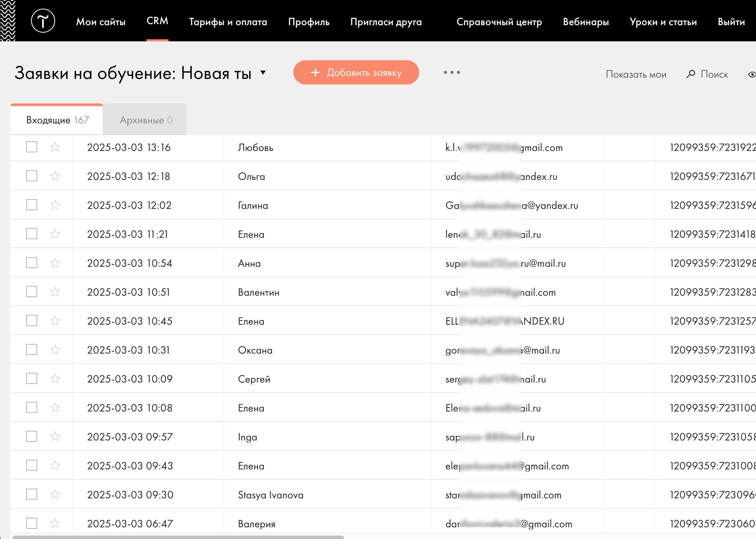Open the CRM menu item

[157, 21]
